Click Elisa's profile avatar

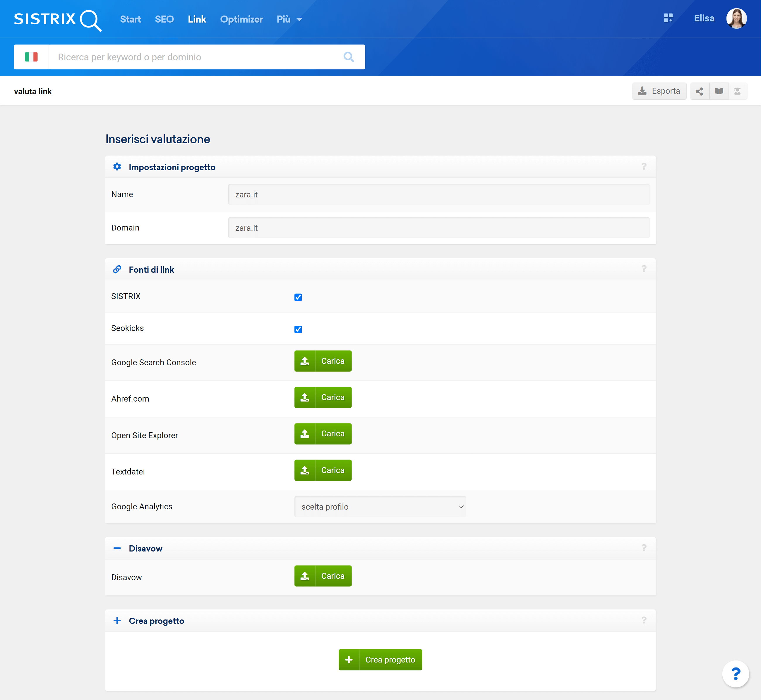pos(736,18)
